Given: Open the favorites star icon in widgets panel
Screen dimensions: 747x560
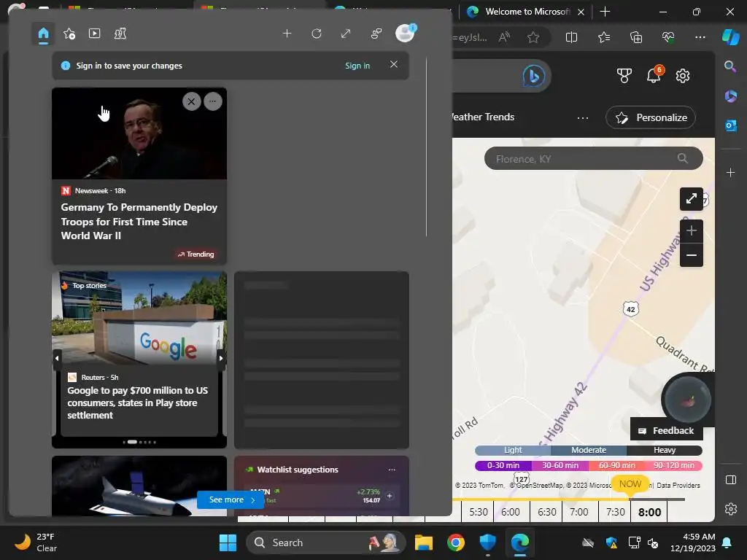Looking at the screenshot, I should coord(69,34).
